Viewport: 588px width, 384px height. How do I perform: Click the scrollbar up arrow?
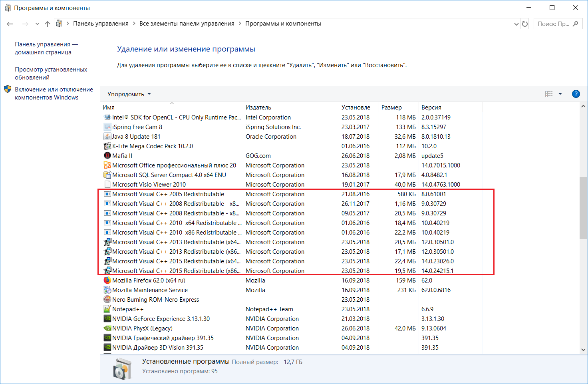click(x=583, y=107)
